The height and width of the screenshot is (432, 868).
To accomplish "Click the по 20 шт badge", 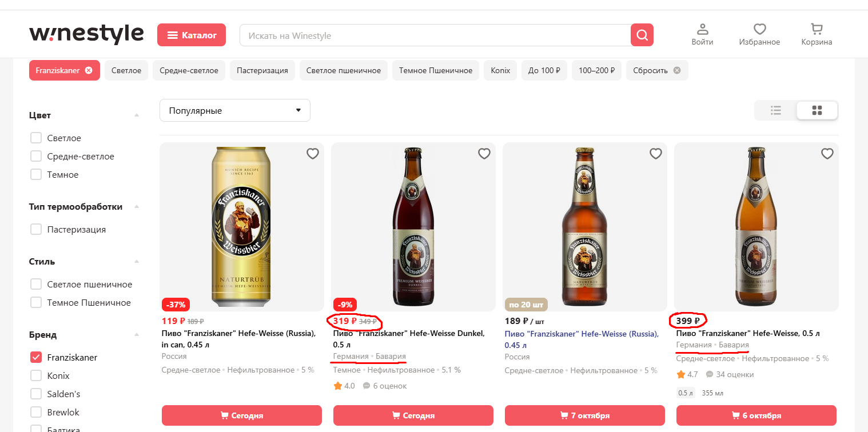I will coord(527,304).
